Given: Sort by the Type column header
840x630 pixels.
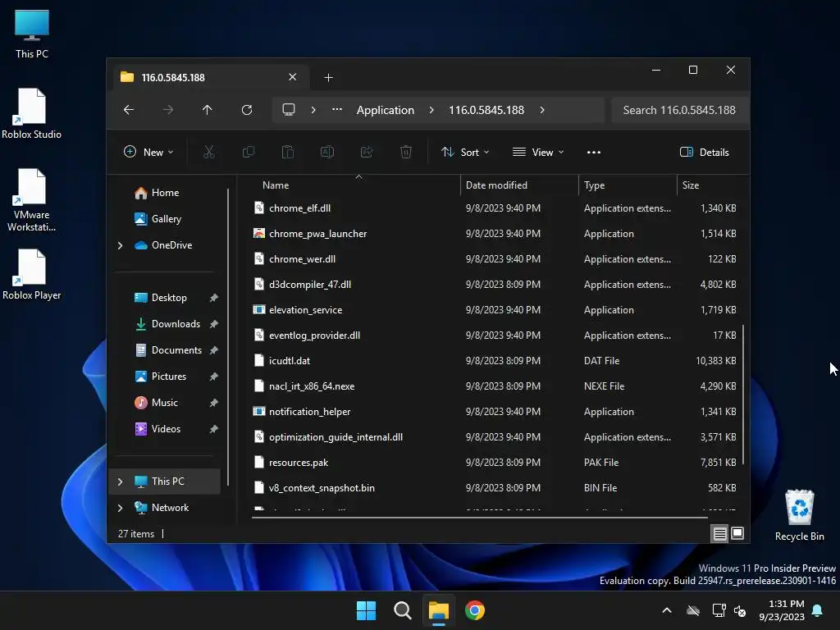Looking at the screenshot, I should coord(628,185).
